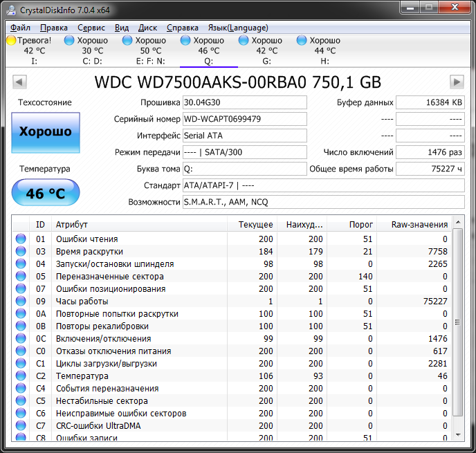Click status orb for Время раскрутки
Image resolution: width=476 pixels, height=453 pixels.
(x=21, y=251)
